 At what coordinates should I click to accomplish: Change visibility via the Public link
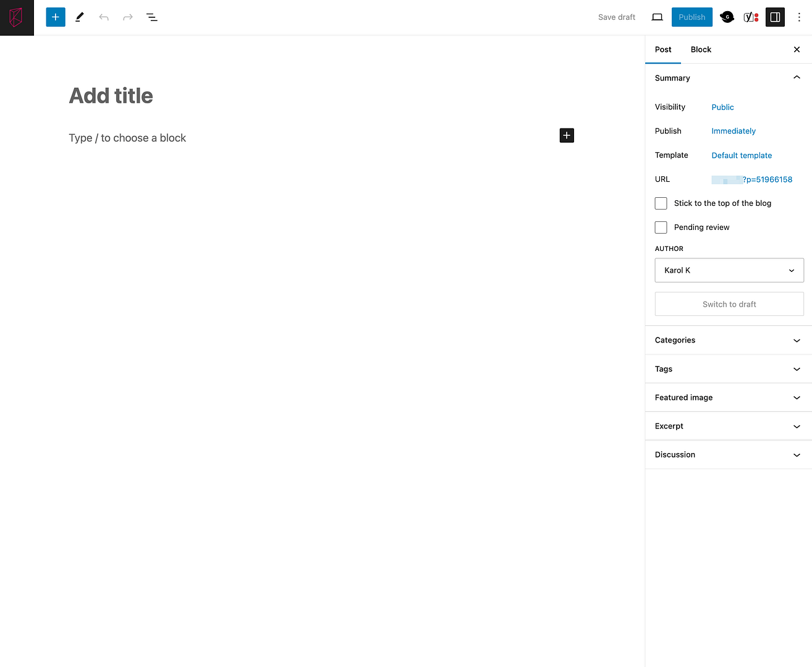(x=722, y=107)
